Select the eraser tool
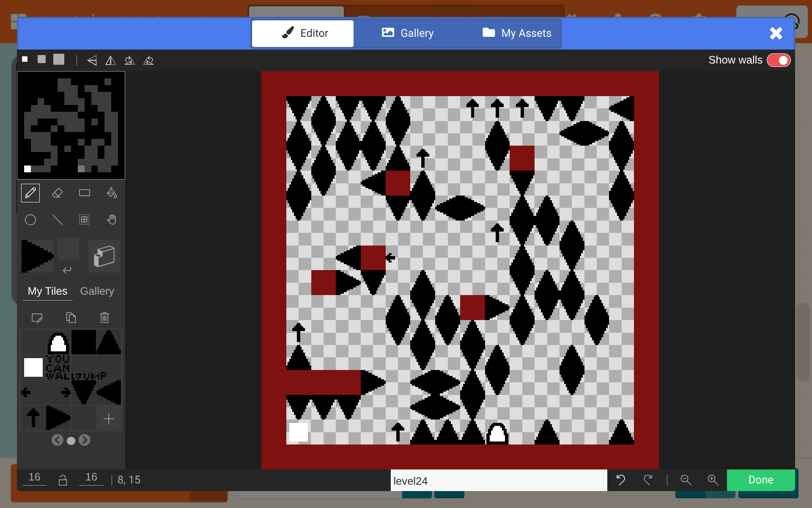Viewport: 812px width, 508px height. point(58,193)
